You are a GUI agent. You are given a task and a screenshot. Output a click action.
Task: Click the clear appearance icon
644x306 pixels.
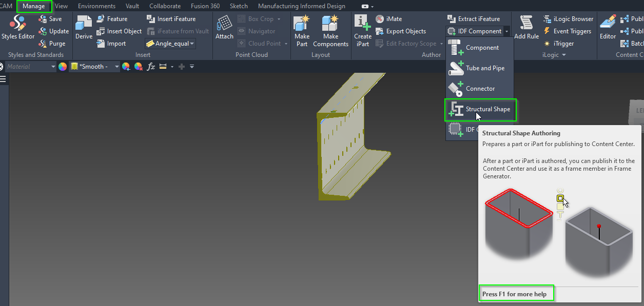(138, 67)
